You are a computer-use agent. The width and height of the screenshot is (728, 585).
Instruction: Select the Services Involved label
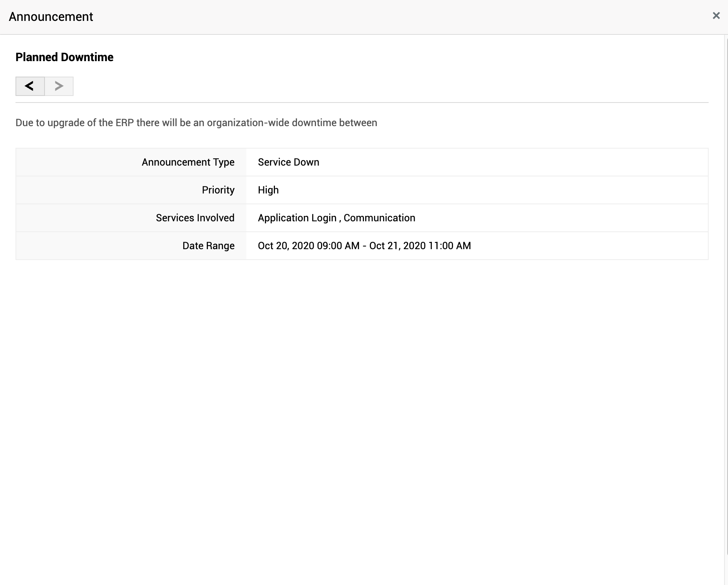(x=195, y=218)
